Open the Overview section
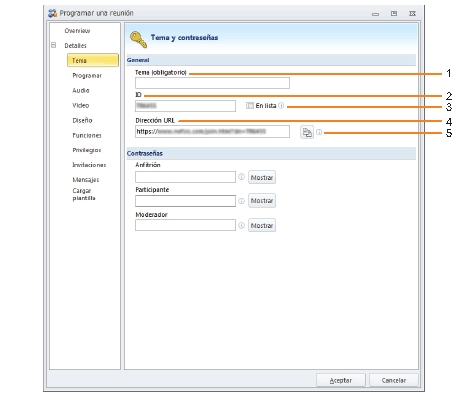 click(77, 31)
